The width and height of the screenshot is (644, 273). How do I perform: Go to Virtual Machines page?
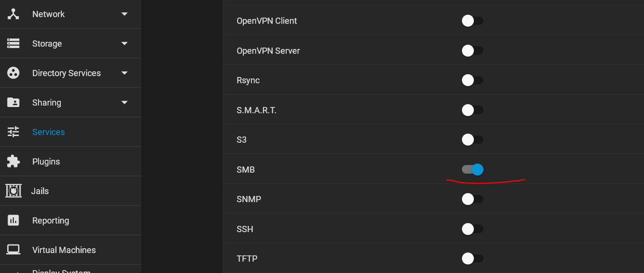pos(64,250)
